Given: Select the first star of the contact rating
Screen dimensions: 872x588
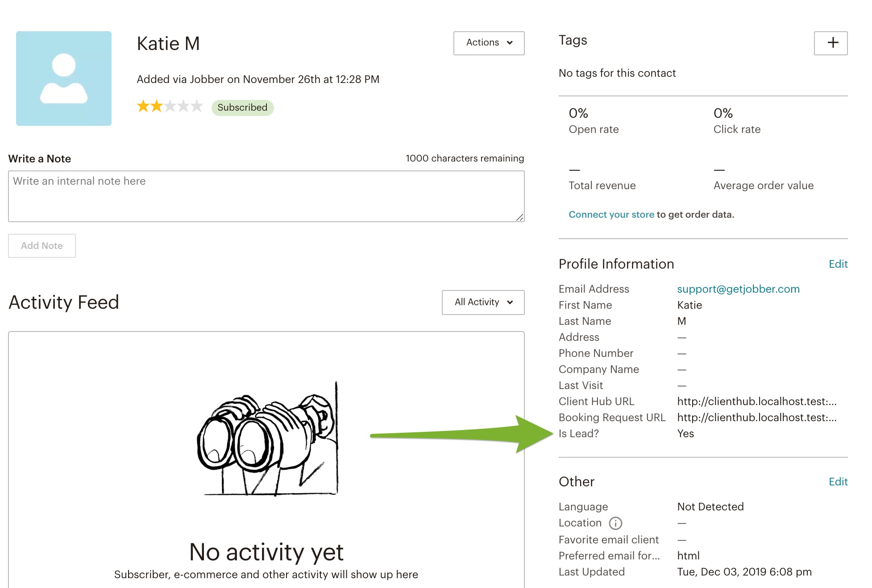Looking at the screenshot, I should click(142, 106).
